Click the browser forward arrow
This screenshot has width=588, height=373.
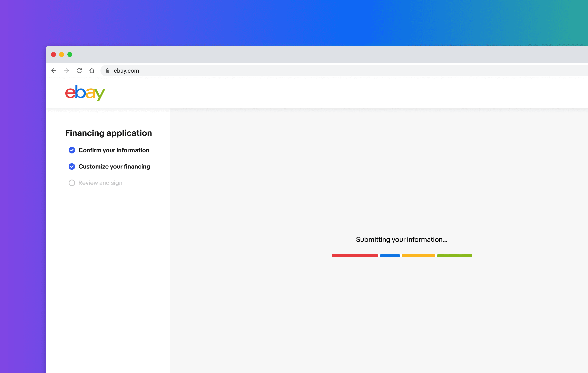pos(66,71)
